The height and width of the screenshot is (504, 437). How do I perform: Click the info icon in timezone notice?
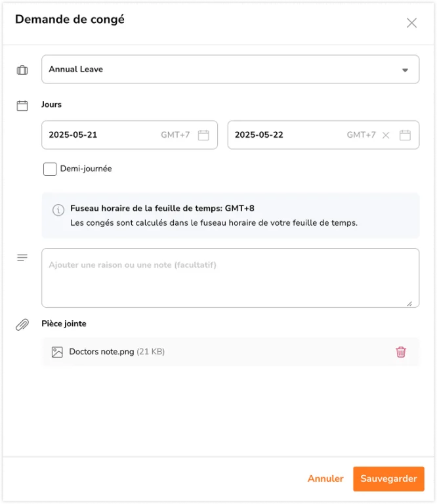point(58,209)
